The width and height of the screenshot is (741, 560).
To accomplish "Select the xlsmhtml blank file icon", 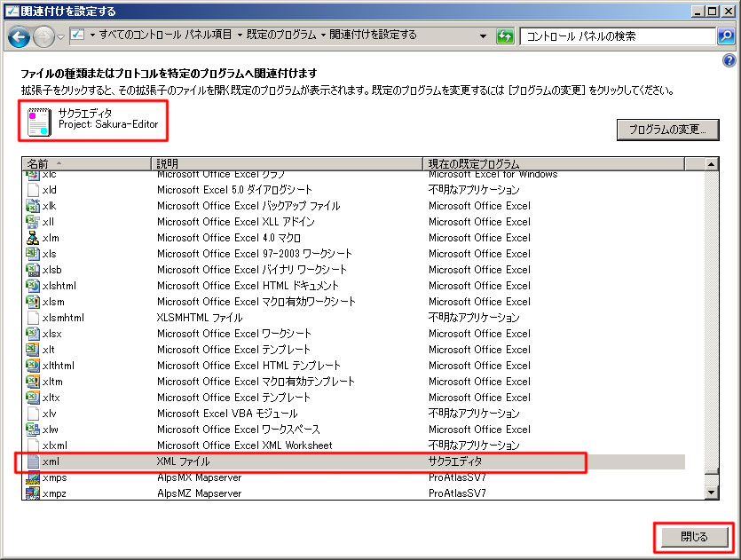I will [x=33, y=318].
